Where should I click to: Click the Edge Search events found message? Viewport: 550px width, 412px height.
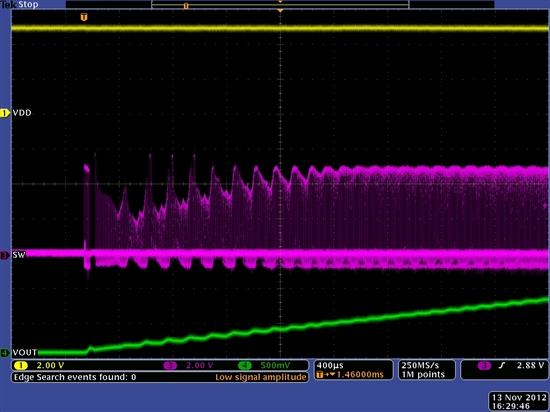[75, 377]
